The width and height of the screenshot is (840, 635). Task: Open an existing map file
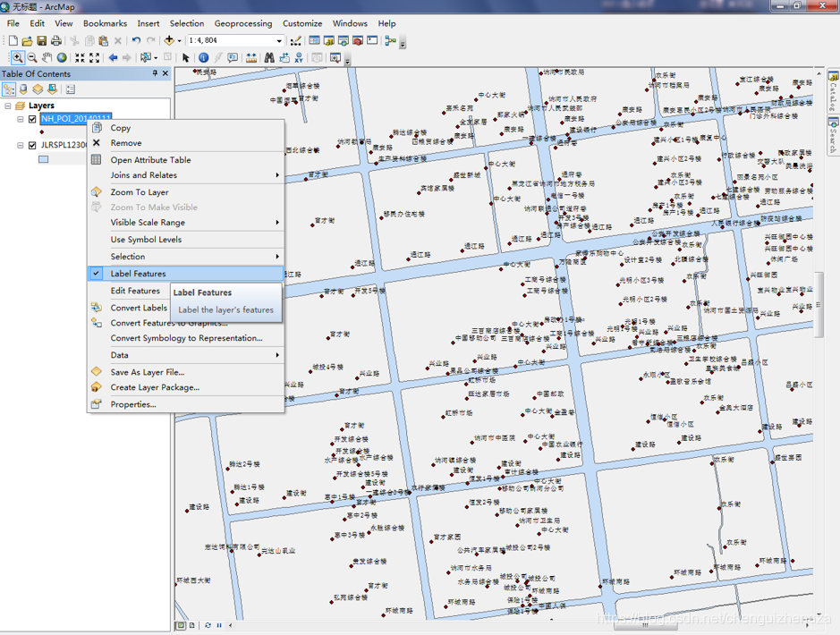(x=28, y=40)
